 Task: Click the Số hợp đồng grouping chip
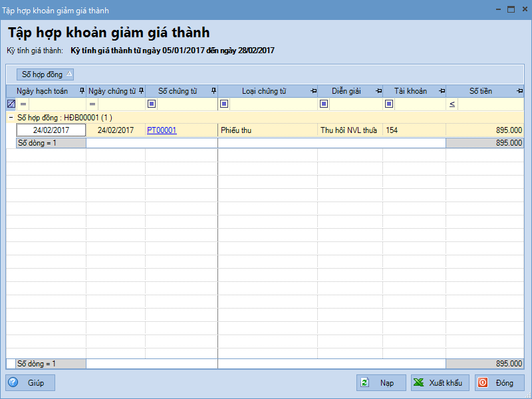point(45,74)
